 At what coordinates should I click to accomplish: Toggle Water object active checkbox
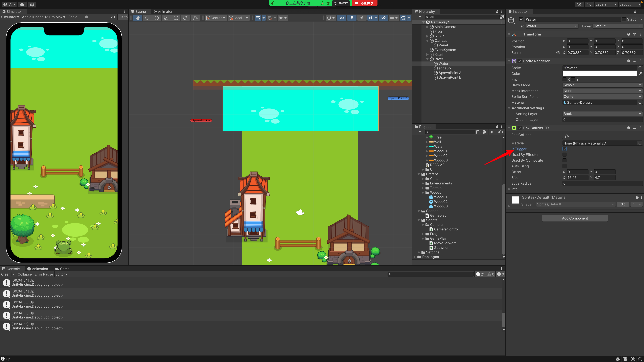521,20
